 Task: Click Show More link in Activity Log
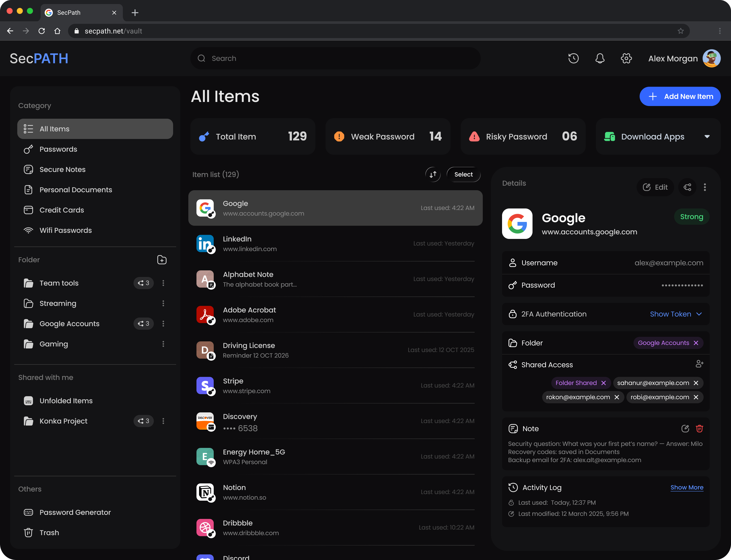(x=687, y=487)
